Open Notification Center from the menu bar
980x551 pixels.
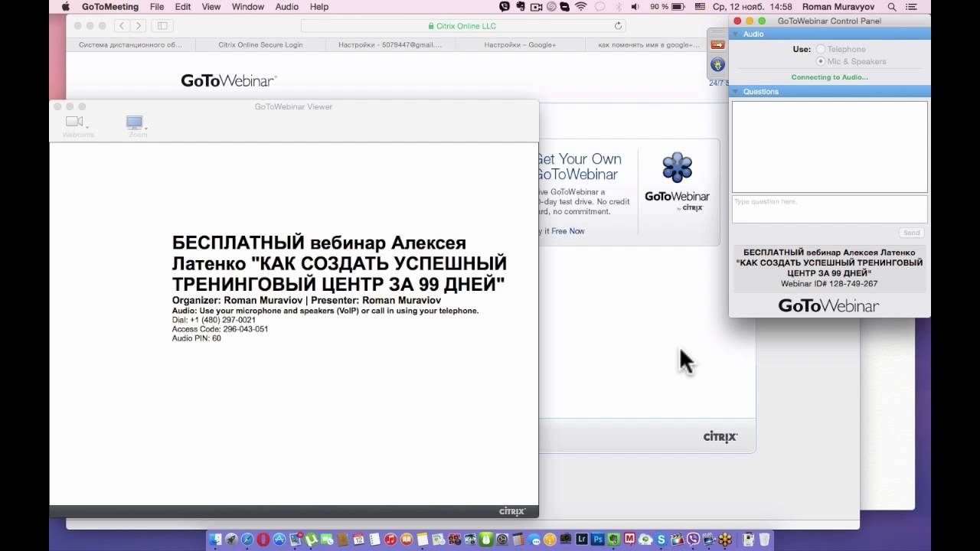[910, 7]
